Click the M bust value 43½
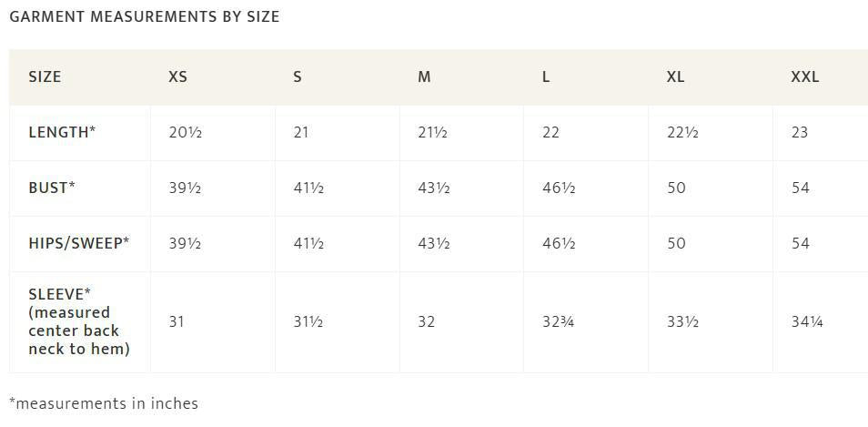 pyautogui.click(x=433, y=188)
